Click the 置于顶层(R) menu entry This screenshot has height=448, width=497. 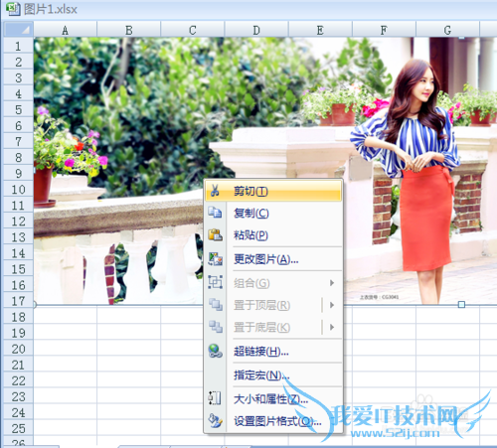tap(273, 305)
